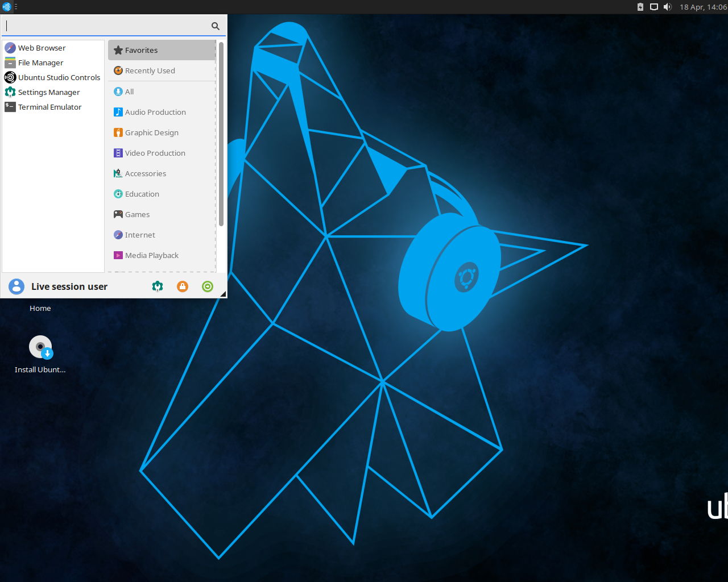The image size is (728, 582).
Task: Show All applications category
Action: 162,92
